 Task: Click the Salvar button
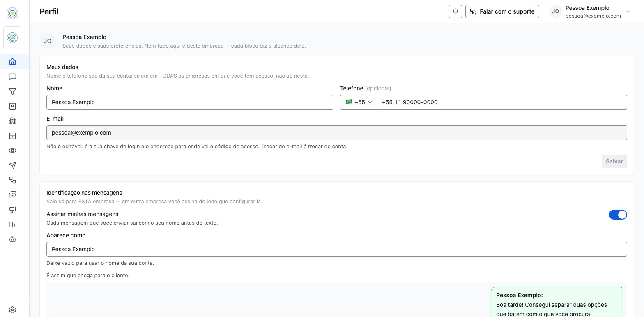[614, 161]
